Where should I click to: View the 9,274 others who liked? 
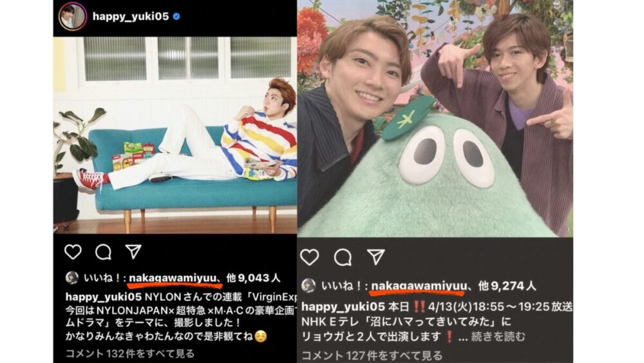(507, 286)
